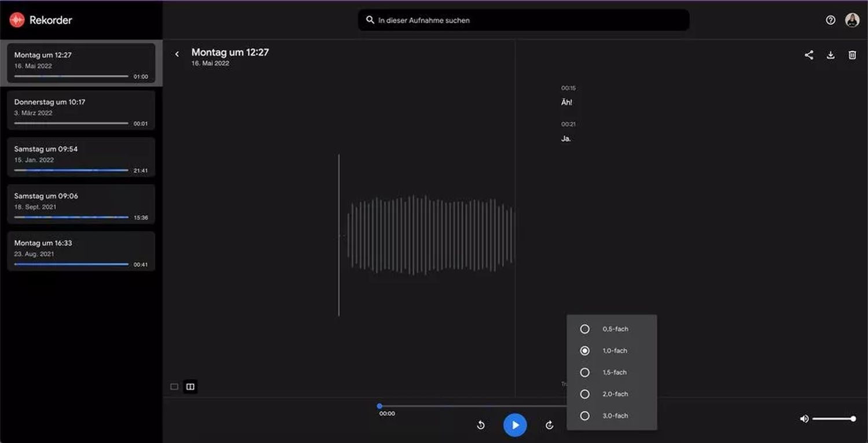
Task: Select 0,5-fach playback speed
Action: (585, 329)
